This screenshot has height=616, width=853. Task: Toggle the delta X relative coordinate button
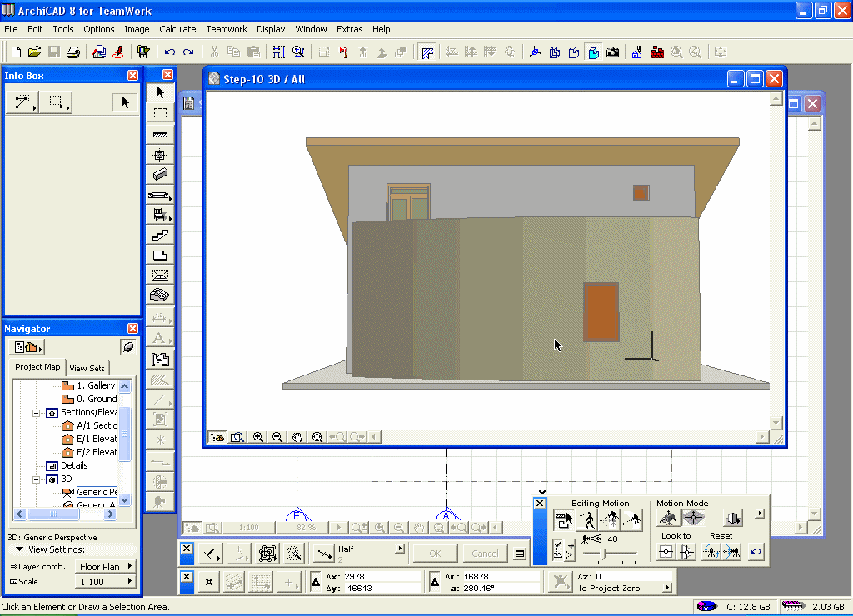(317, 583)
